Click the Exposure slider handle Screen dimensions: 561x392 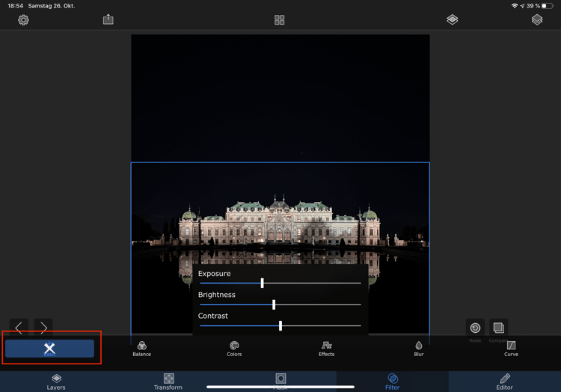click(x=263, y=283)
